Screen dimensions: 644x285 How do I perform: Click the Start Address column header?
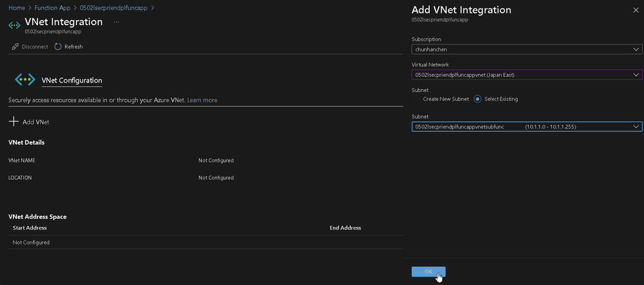point(30,228)
